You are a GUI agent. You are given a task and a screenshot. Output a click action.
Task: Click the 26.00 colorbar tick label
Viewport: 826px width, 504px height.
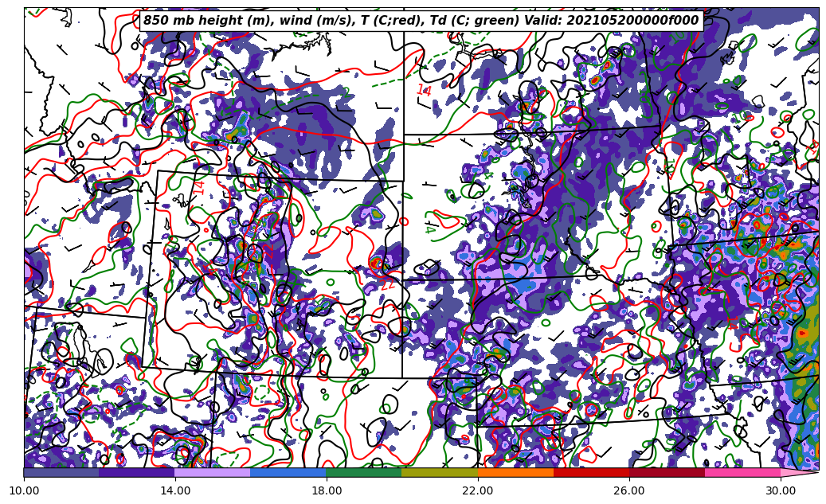coord(629,490)
